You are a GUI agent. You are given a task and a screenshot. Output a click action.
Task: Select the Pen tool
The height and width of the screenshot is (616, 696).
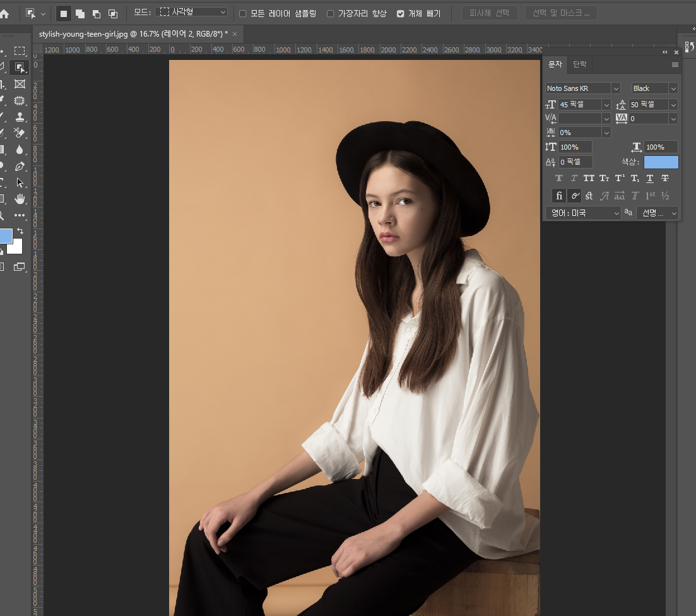coord(20,166)
